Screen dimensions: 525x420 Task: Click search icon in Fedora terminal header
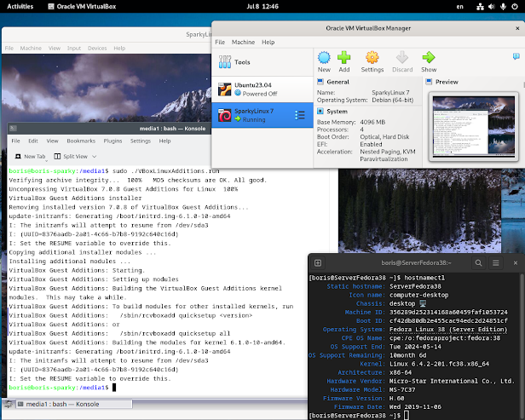click(478, 263)
